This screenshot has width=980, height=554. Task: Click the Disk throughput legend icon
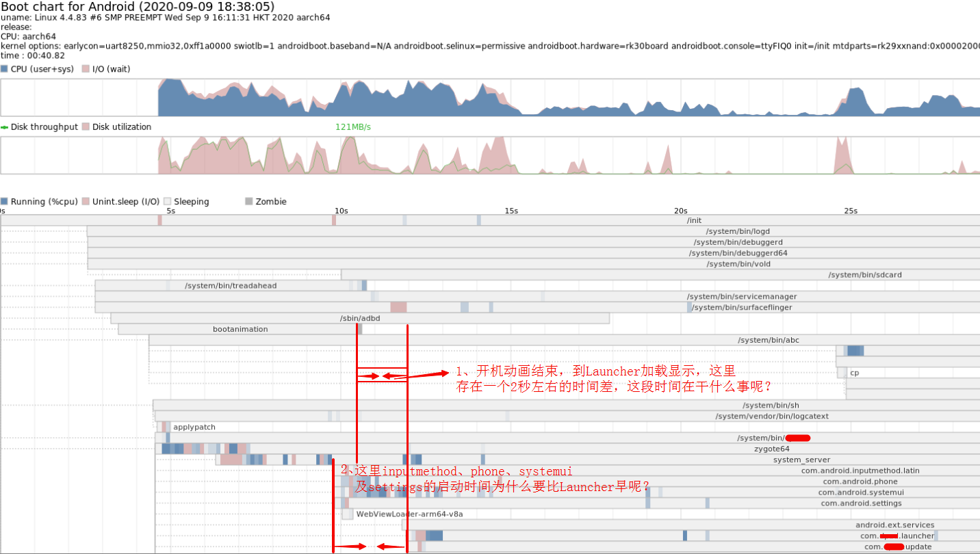coord(5,127)
